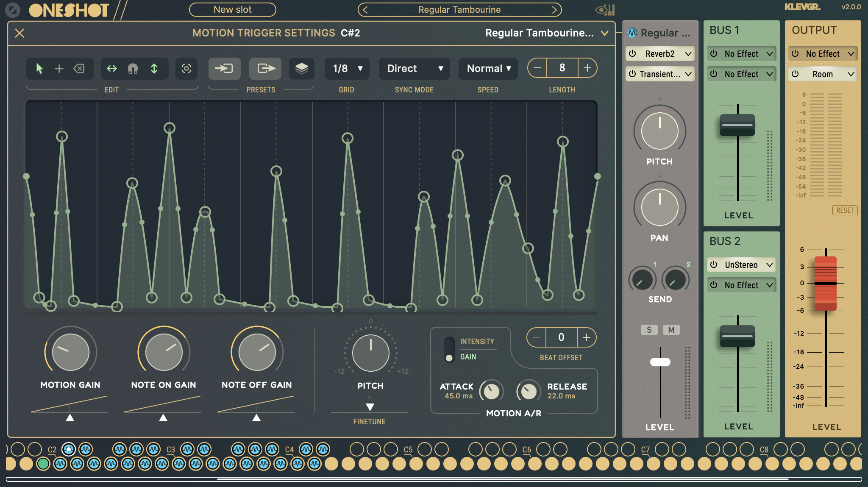Image resolution: width=868 pixels, height=487 pixels.
Task: Go to next preset with right arrow
Action: point(554,9)
